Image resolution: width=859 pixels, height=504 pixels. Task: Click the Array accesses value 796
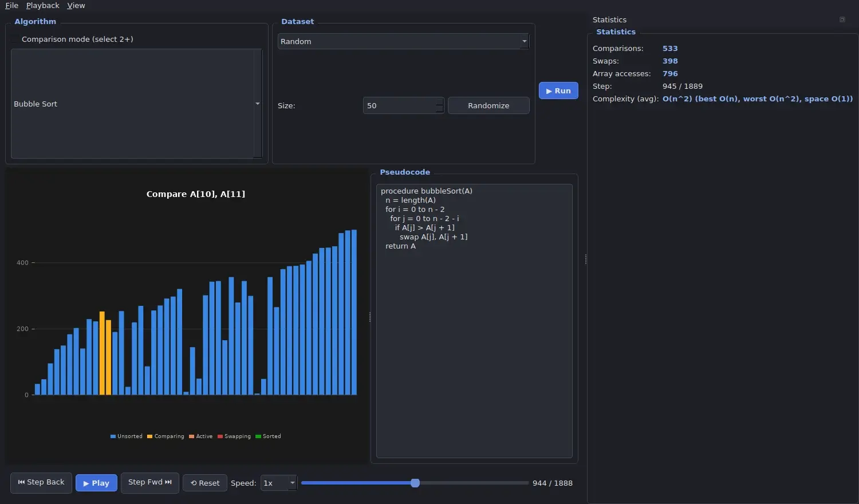click(x=670, y=73)
